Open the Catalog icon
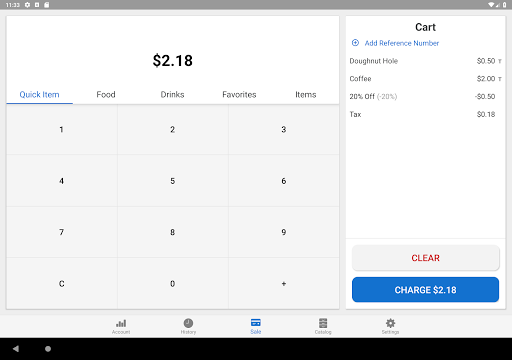 323,323
